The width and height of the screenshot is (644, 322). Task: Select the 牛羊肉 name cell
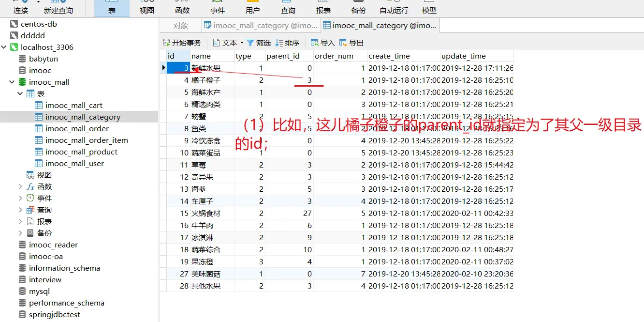(212, 225)
